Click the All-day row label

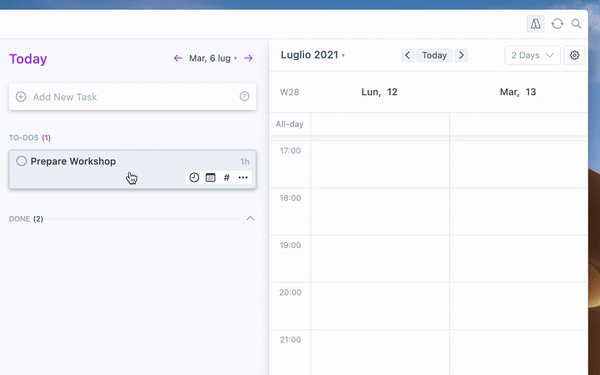tap(290, 124)
